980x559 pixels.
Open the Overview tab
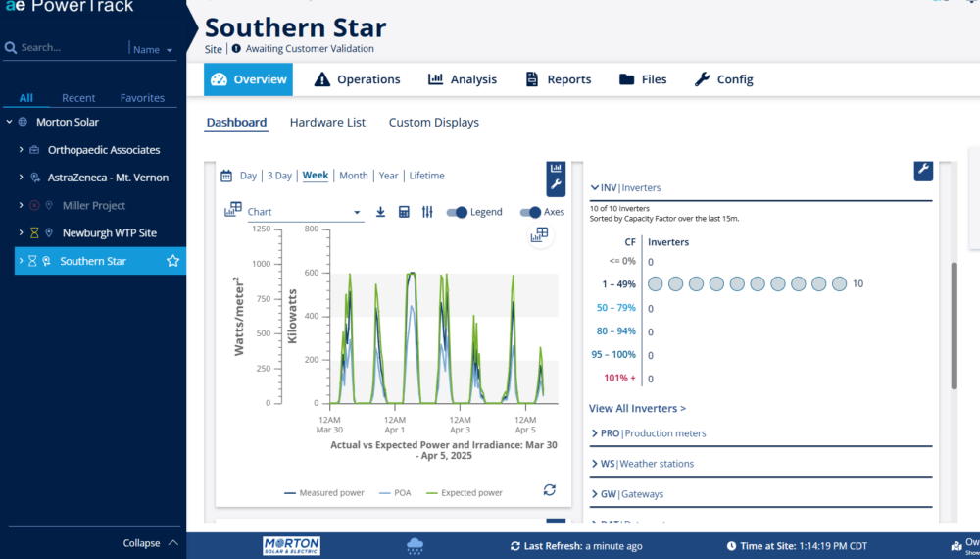pos(248,79)
